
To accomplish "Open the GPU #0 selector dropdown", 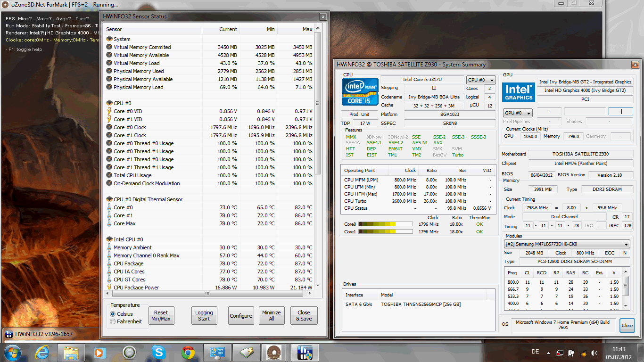I will (518, 113).
